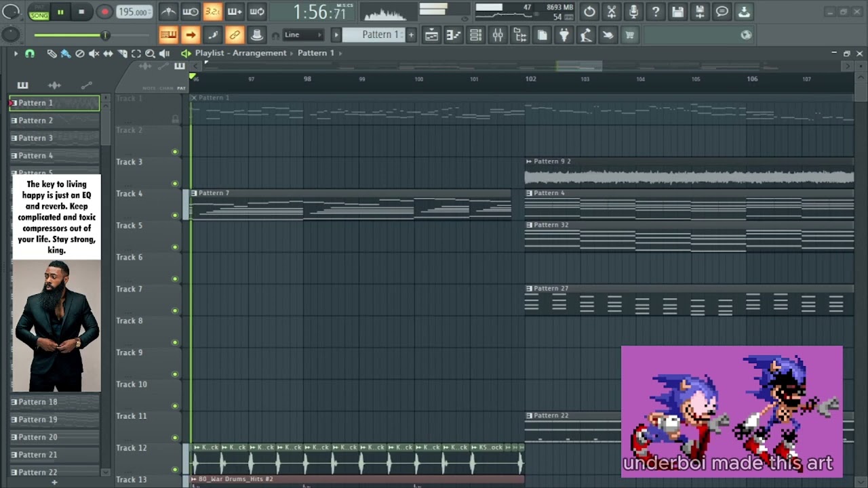
Task: Select Pattern 3 in the picker list
Action: [x=54, y=138]
